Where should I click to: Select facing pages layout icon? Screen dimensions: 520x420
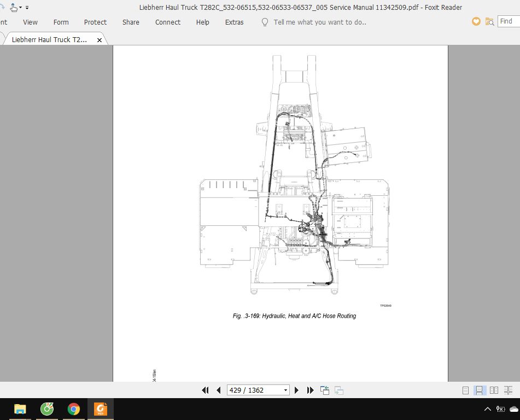tap(494, 390)
